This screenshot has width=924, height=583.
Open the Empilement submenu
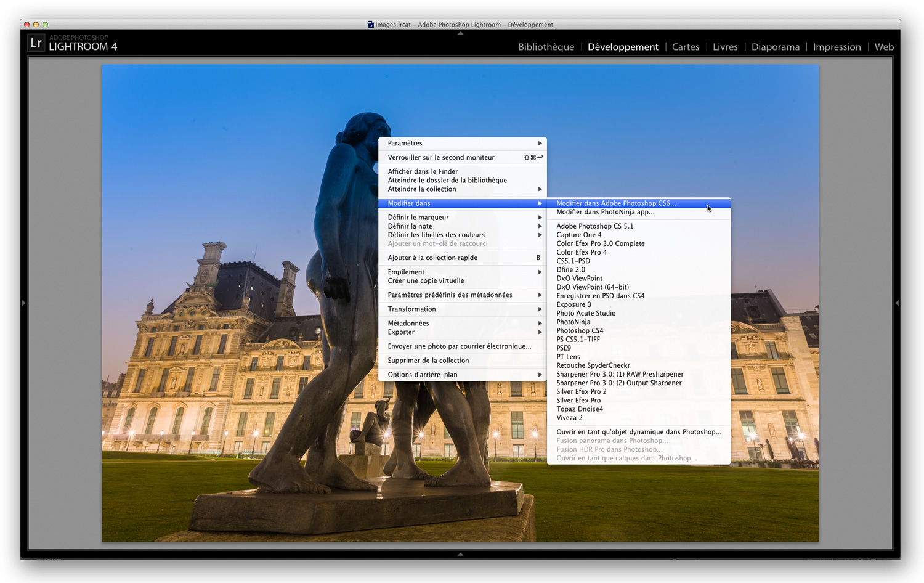(x=463, y=272)
